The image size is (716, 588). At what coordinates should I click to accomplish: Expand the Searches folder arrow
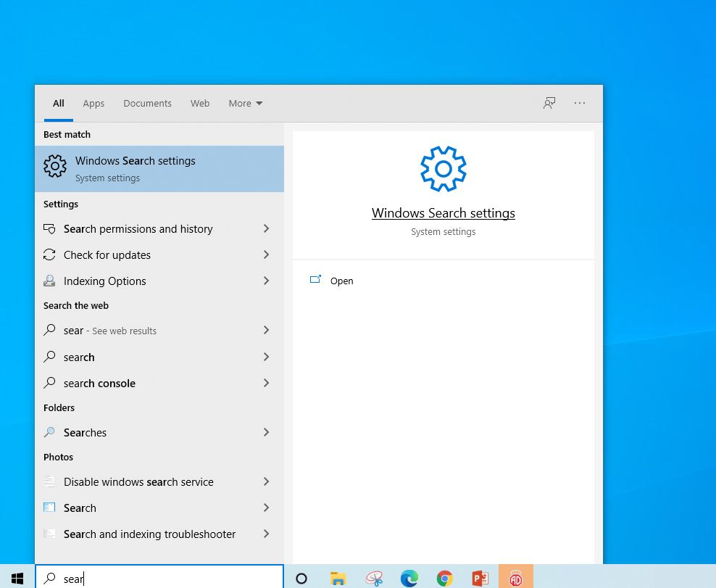(266, 432)
